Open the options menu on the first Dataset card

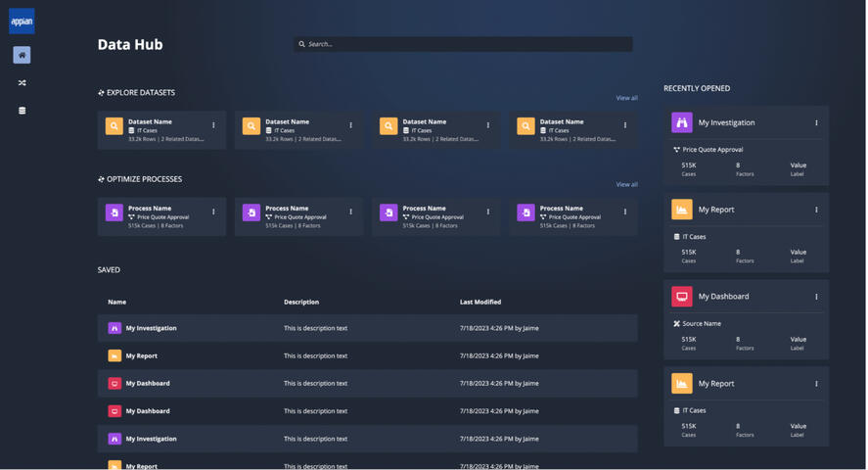(x=213, y=125)
